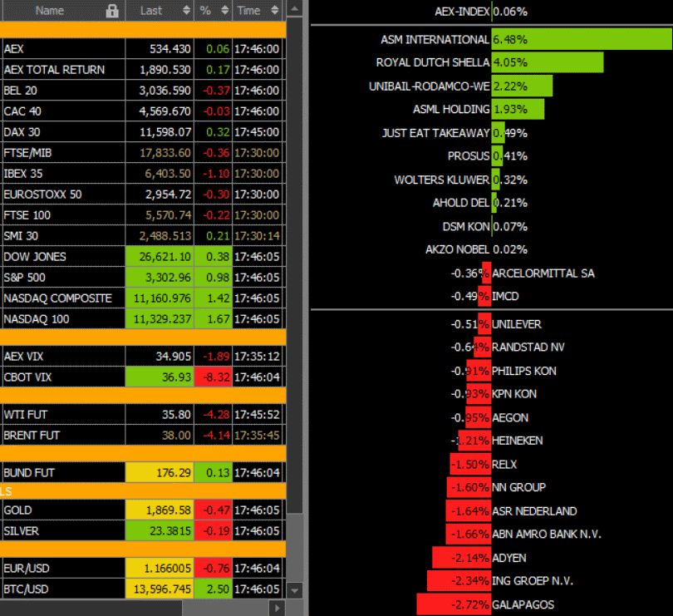Select the WTI FUT row
This screenshot has width=673, height=616.
click(143, 415)
